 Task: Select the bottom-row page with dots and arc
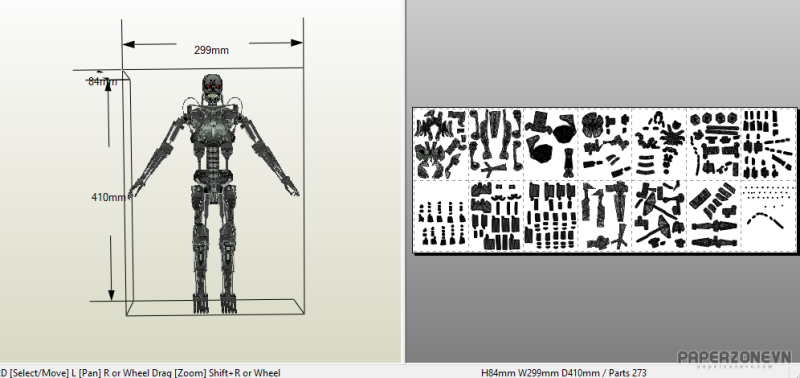point(769,216)
